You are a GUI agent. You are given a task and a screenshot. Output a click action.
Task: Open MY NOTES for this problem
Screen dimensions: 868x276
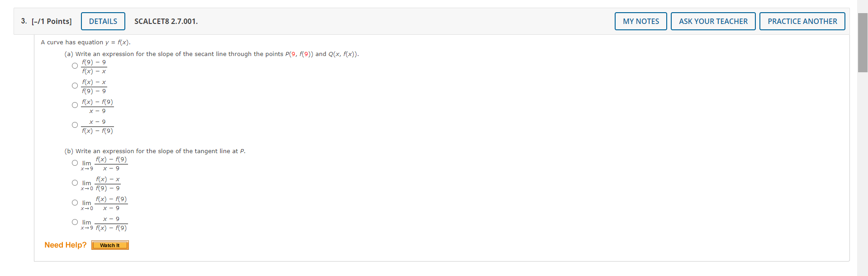click(640, 21)
